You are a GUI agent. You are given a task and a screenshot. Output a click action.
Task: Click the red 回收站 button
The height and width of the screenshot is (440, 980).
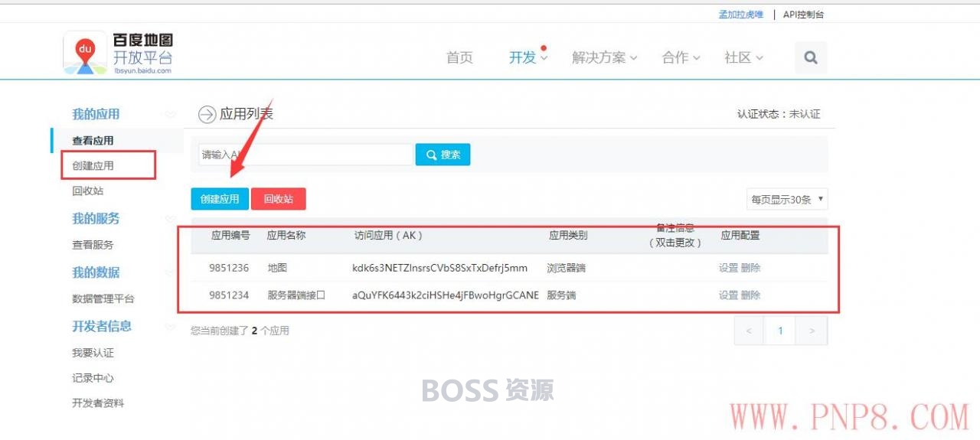click(279, 199)
